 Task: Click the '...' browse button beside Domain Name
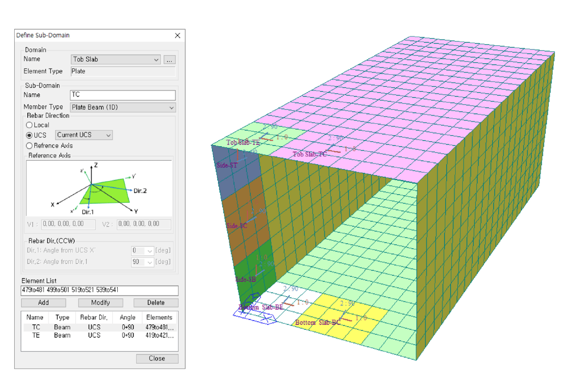tap(169, 59)
